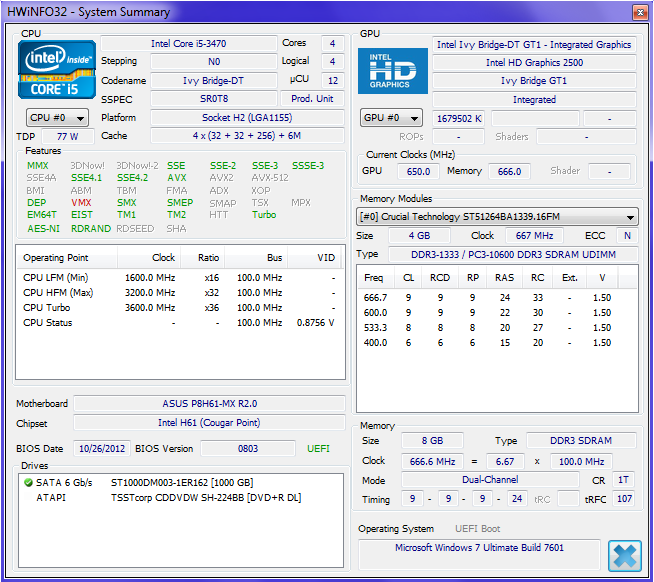Click the Intel Core i5-3470 name field
Screen dimensions: 654x582
click(189, 44)
